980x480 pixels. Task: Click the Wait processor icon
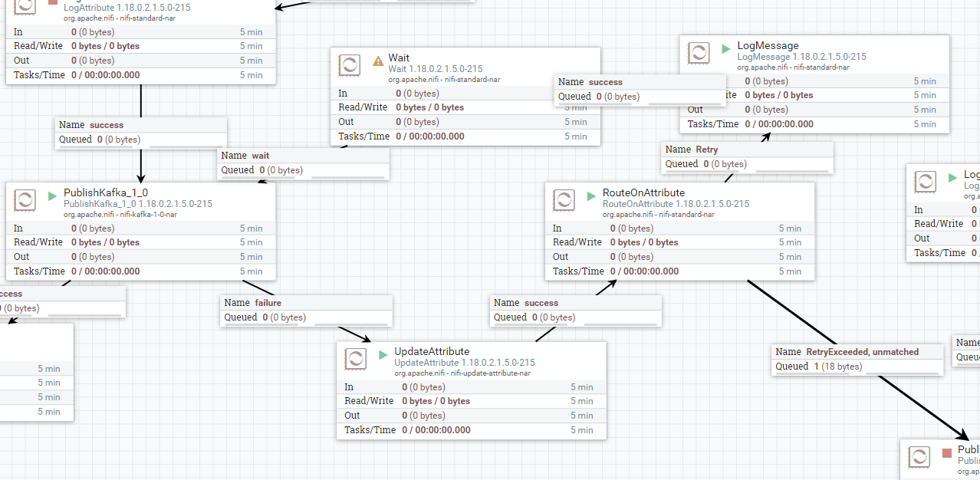pyautogui.click(x=349, y=64)
